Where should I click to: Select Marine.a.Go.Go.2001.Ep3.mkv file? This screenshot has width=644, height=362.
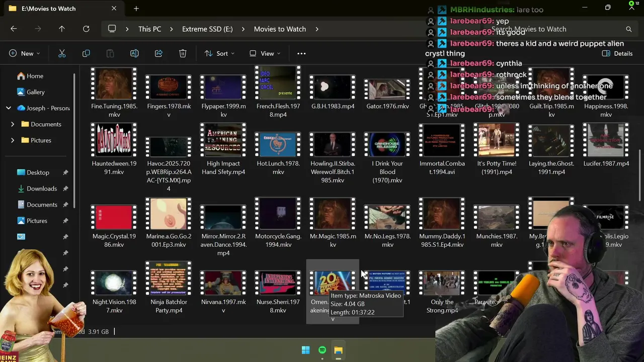pyautogui.click(x=169, y=223)
